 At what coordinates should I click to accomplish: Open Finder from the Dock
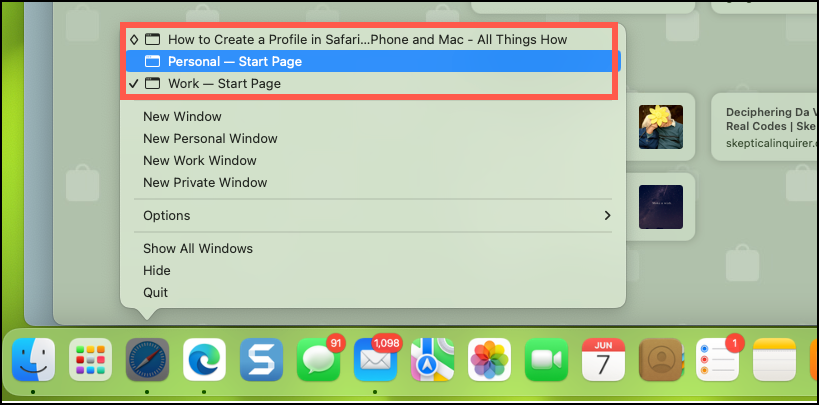click(33, 359)
